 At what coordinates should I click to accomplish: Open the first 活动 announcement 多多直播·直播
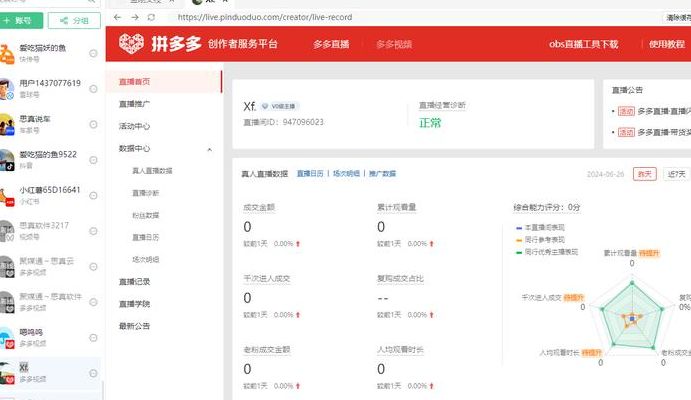tap(654, 111)
